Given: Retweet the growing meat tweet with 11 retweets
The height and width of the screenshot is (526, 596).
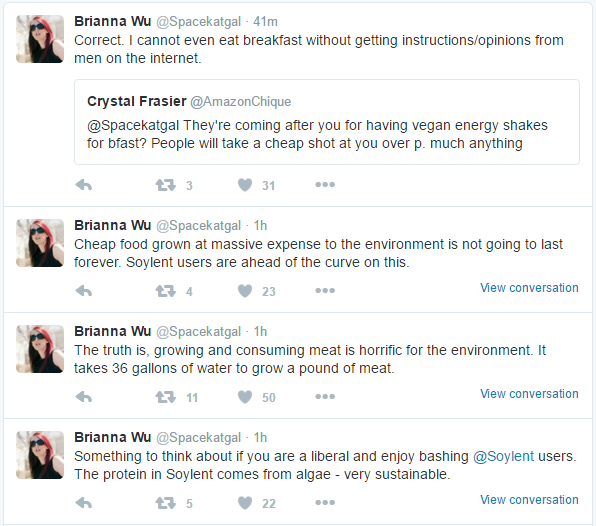Looking at the screenshot, I should 166,397.
